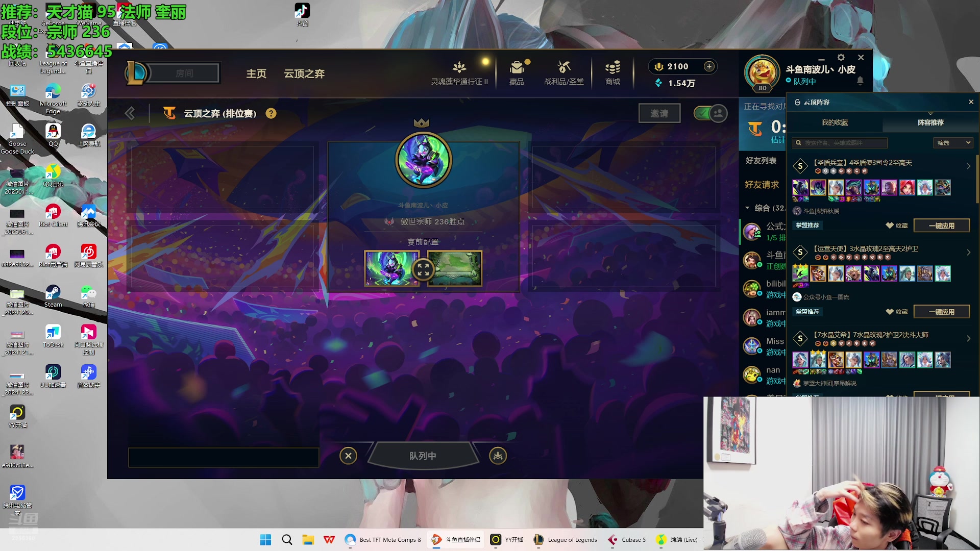Click the round crest icon right of 队列中
The width and height of the screenshot is (980, 551).
click(498, 456)
